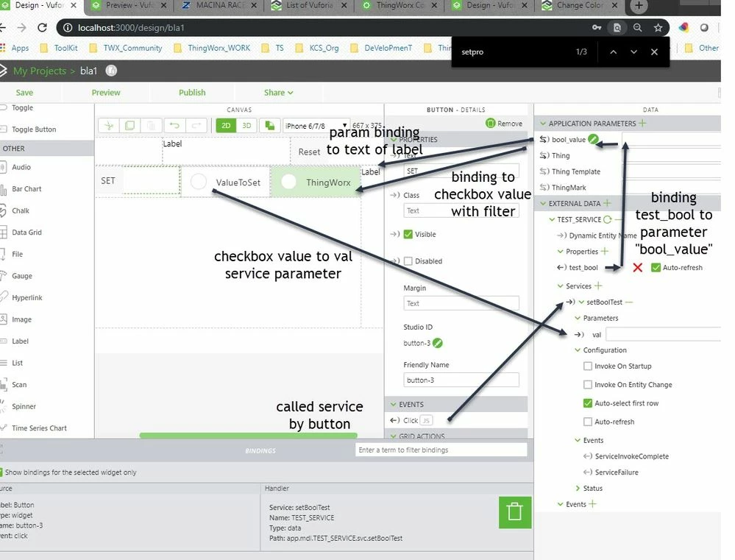Open browser zoom control icon
This screenshot has width=735, height=560.
(x=637, y=28)
